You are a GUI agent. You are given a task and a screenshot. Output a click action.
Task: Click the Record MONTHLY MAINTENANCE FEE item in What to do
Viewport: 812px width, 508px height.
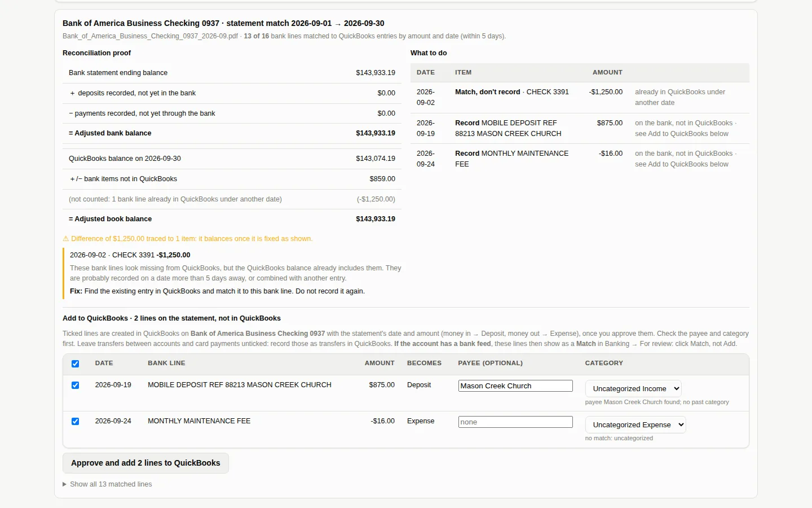click(x=511, y=159)
